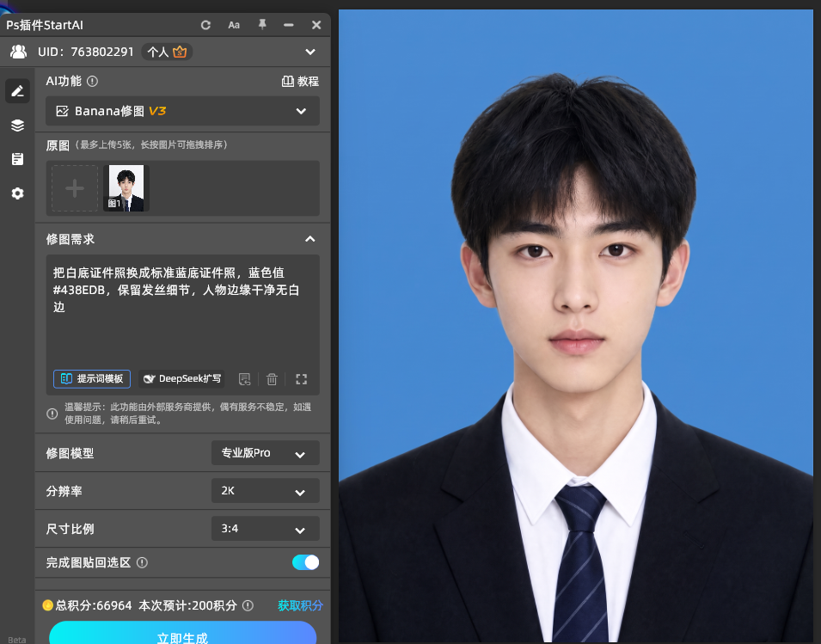The width and height of the screenshot is (821, 644).
Task: Click the 总积分:66964 text
Action: 94,606
